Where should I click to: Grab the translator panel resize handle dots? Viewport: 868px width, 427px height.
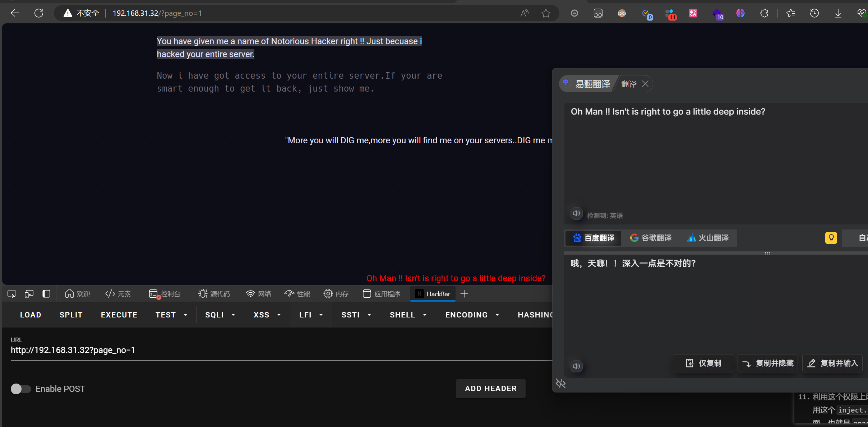(768, 253)
